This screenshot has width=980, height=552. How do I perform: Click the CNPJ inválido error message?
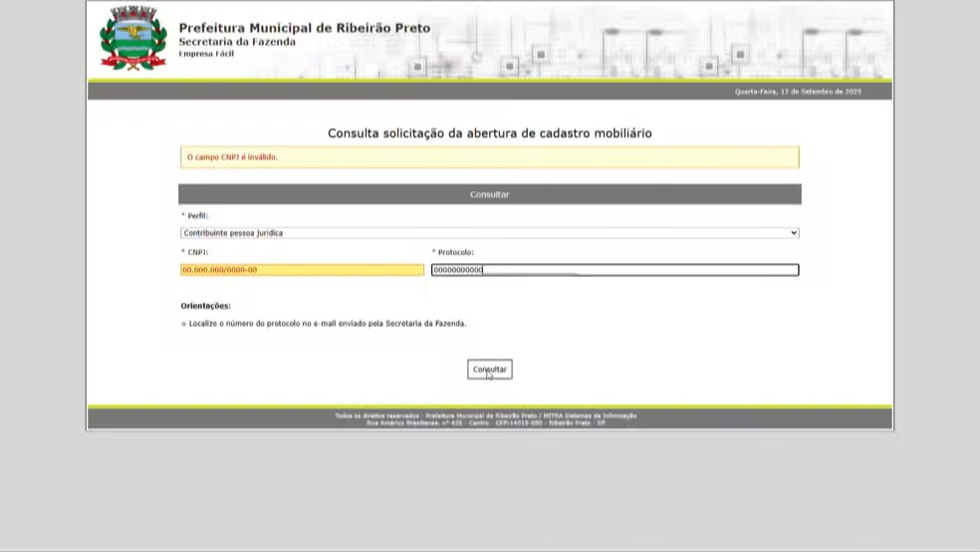coord(230,157)
